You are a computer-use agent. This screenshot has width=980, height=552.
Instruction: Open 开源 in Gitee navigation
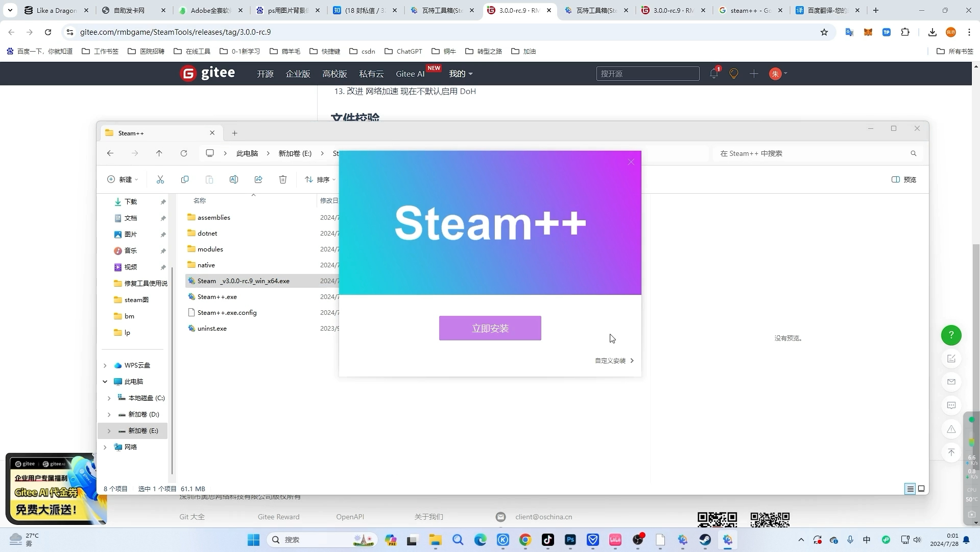point(265,74)
